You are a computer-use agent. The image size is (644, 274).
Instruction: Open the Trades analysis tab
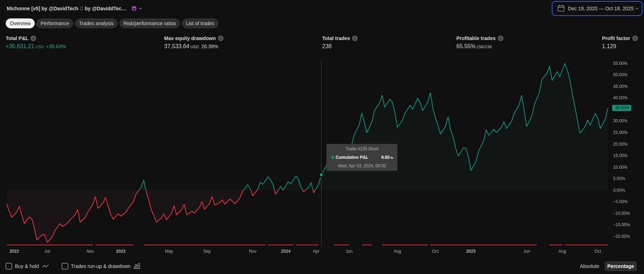tap(96, 23)
